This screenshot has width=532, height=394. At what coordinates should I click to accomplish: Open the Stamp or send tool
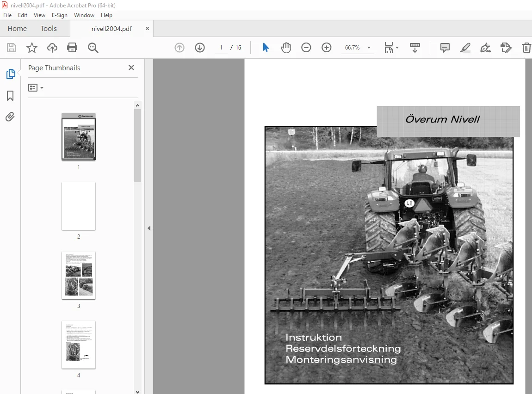point(506,48)
